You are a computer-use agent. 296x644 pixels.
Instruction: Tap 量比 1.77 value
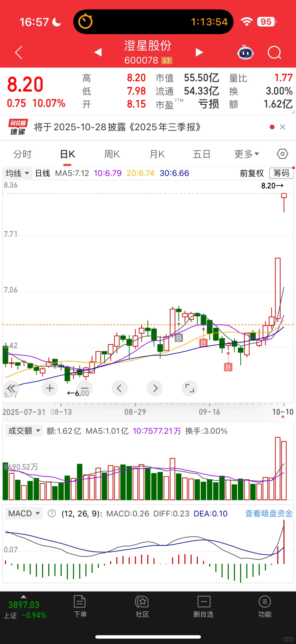click(284, 78)
